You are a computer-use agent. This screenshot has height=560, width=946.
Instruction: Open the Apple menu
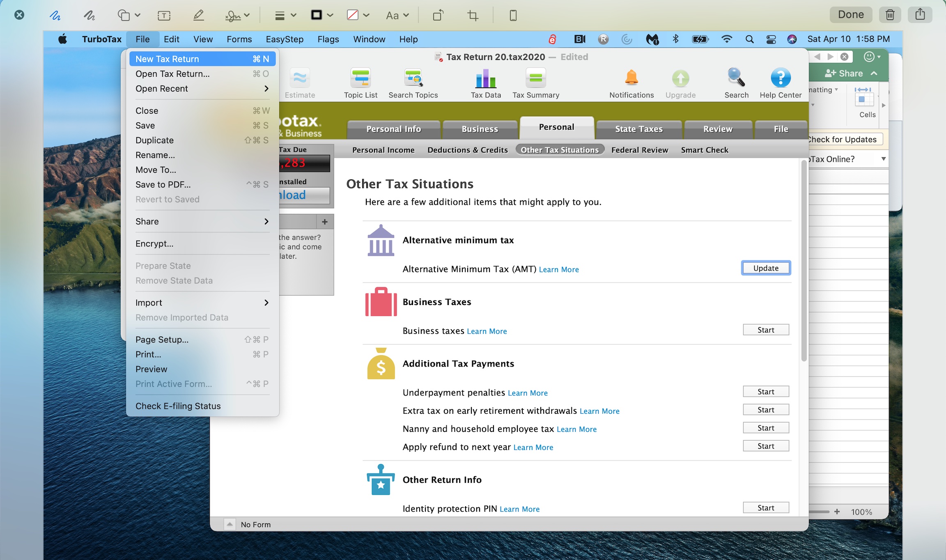62,39
